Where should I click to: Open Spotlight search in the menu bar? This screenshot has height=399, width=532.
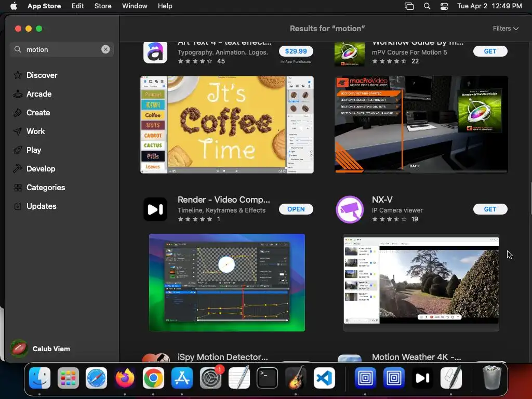[x=427, y=6]
